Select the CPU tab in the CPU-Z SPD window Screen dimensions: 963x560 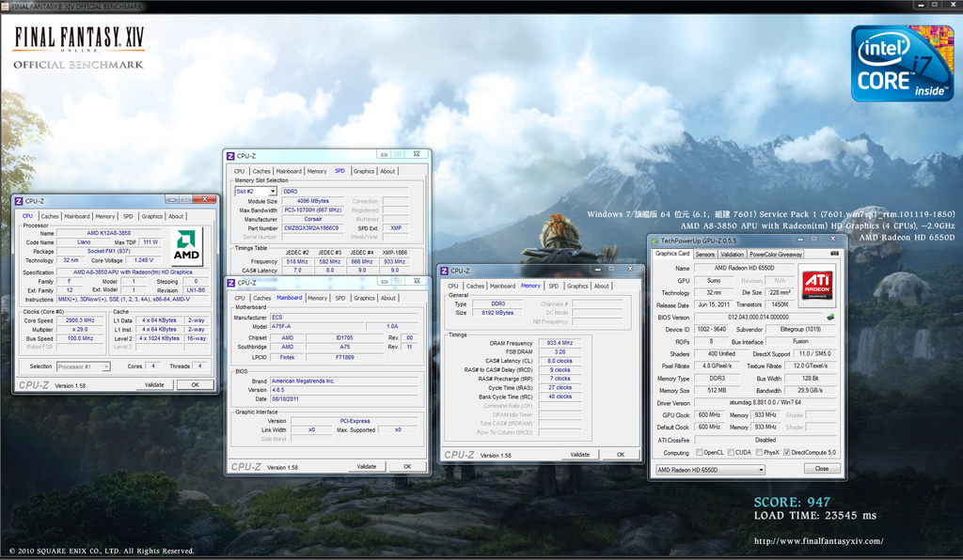pos(239,172)
